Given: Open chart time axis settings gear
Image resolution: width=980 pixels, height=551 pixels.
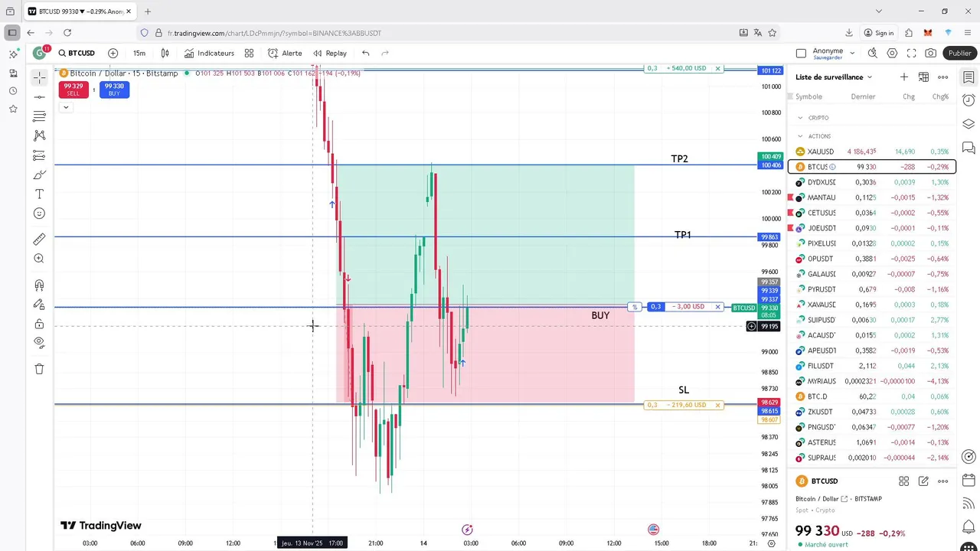Looking at the screenshot, I should [x=772, y=543].
